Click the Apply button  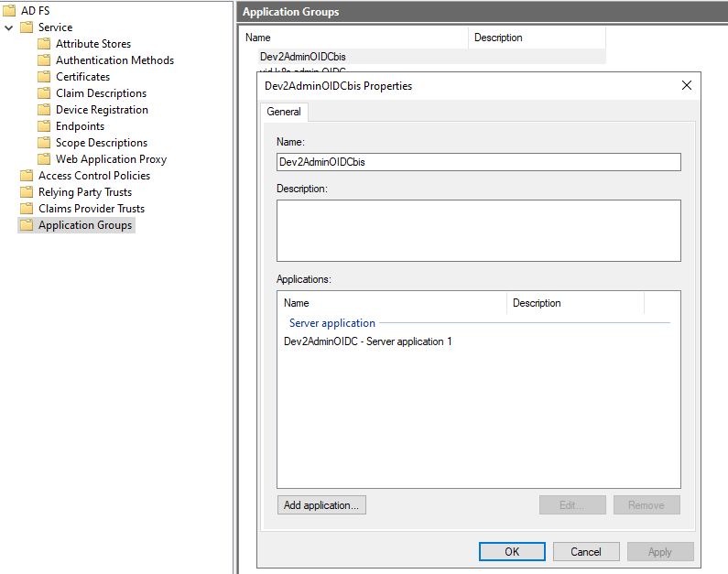tap(660, 551)
